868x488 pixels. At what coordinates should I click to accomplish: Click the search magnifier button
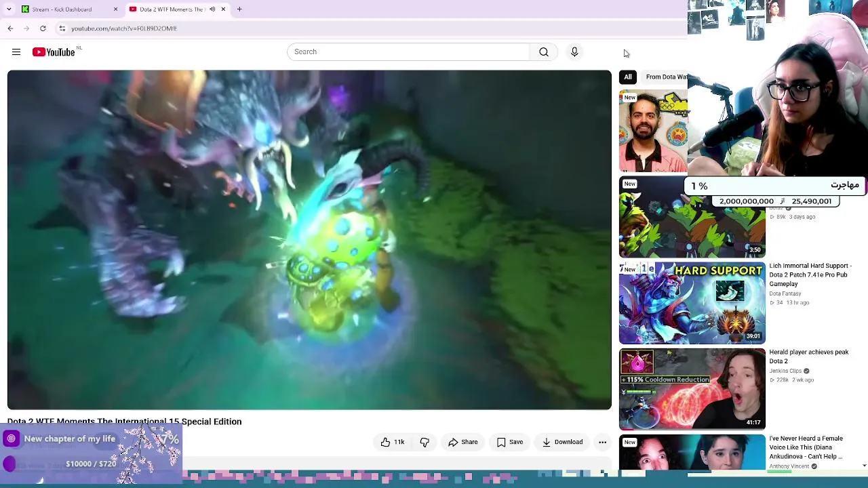coord(544,52)
